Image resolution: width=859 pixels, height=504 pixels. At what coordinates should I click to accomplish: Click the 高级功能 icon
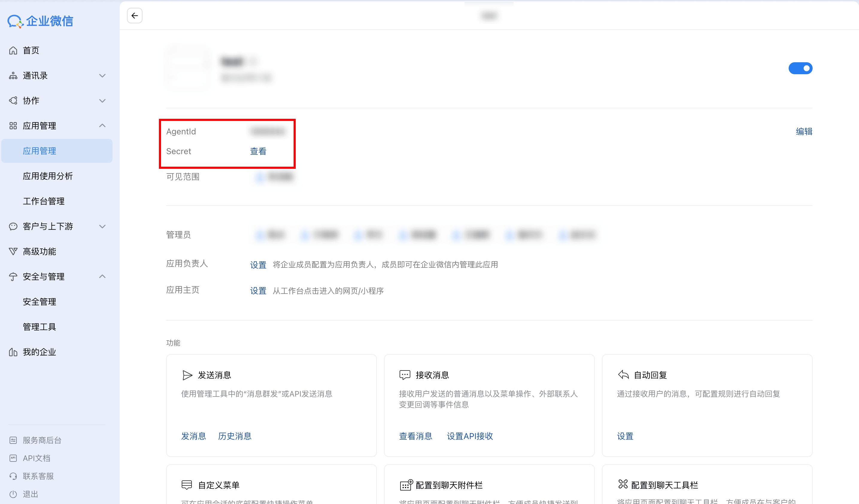click(13, 251)
